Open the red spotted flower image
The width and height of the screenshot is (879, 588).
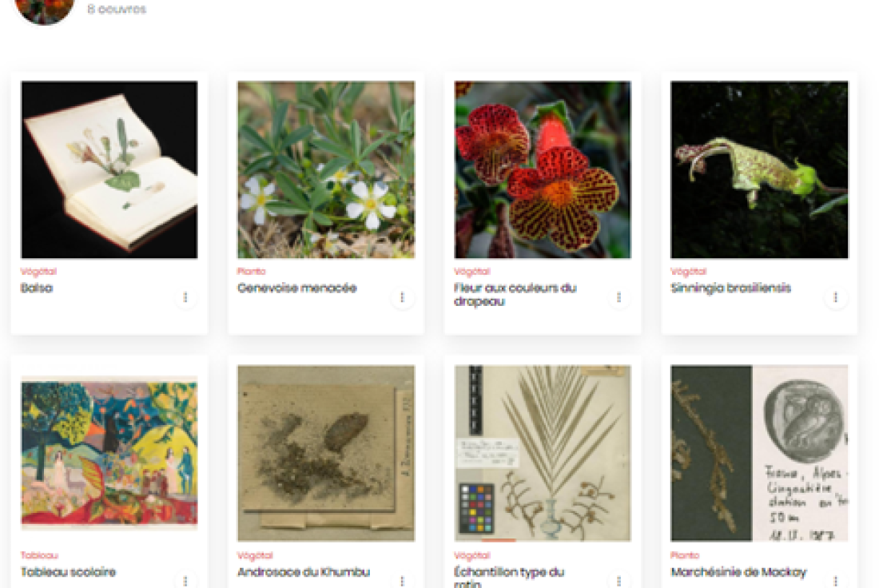[543, 170]
